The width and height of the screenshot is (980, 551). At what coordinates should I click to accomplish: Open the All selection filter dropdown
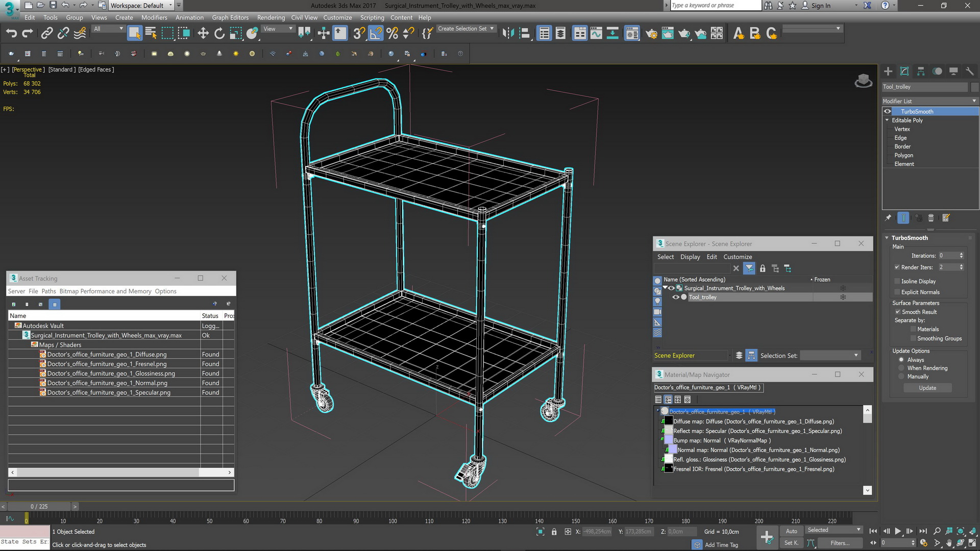click(109, 29)
